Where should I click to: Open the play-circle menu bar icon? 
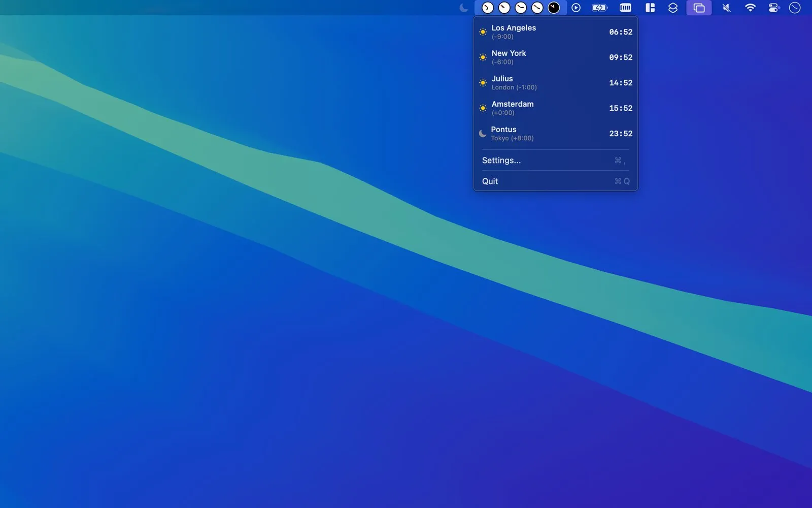(576, 8)
